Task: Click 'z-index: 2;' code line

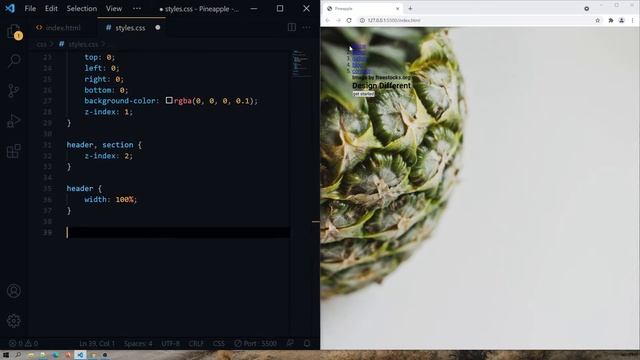Action: click(109, 156)
